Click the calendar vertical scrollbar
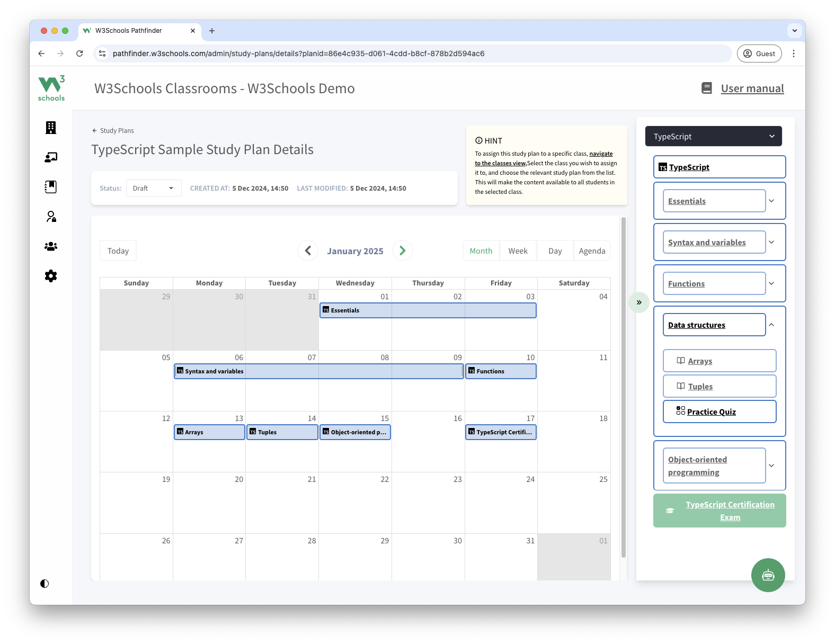This screenshot has height=644, width=835. pos(624,387)
